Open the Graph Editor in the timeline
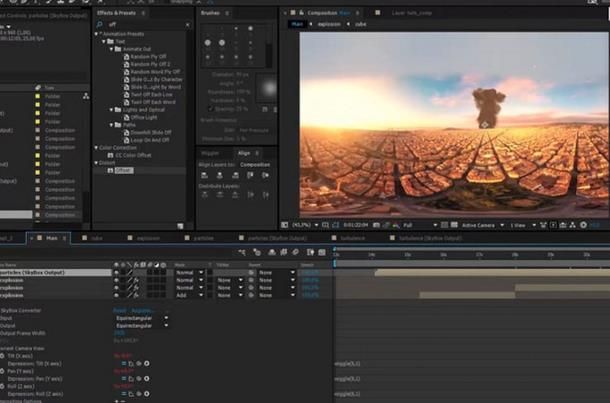The height and width of the screenshot is (403, 610). click(322, 252)
